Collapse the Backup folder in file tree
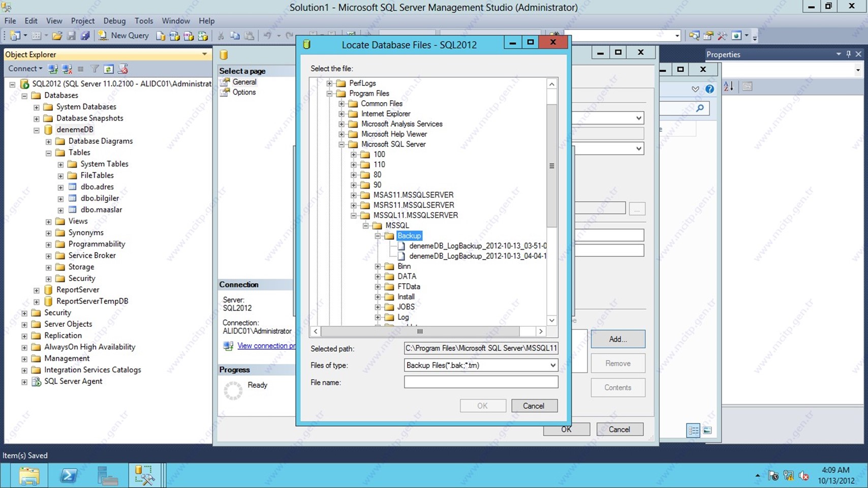This screenshot has height=488, width=868. pyautogui.click(x=378, y=236)
